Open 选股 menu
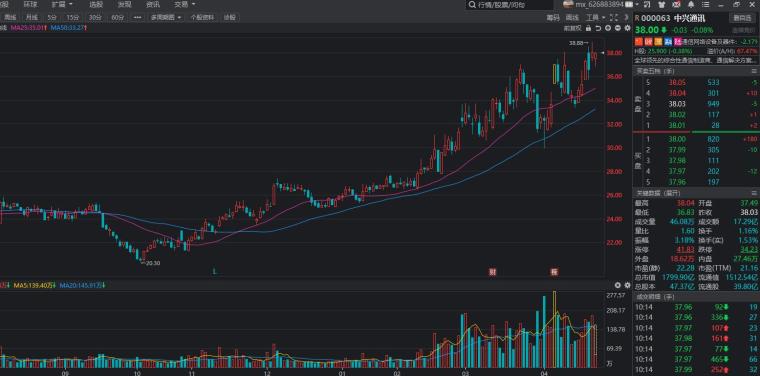 [96, 4]
